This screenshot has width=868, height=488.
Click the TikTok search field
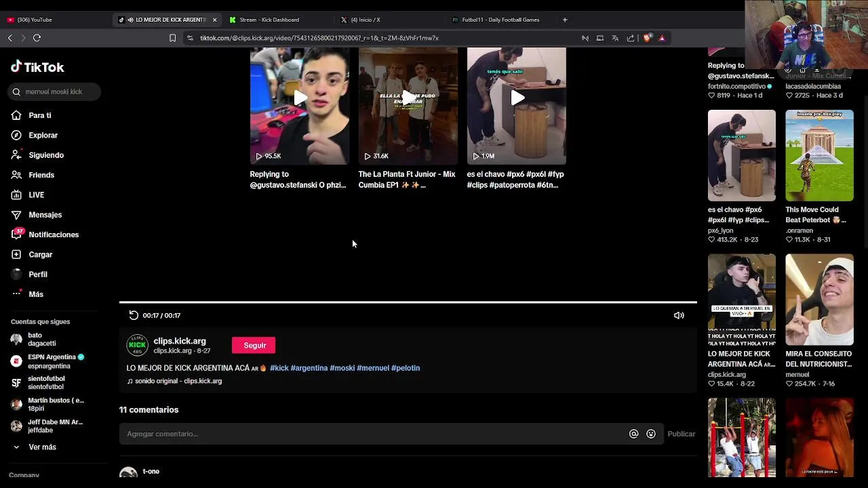(56, 91)
